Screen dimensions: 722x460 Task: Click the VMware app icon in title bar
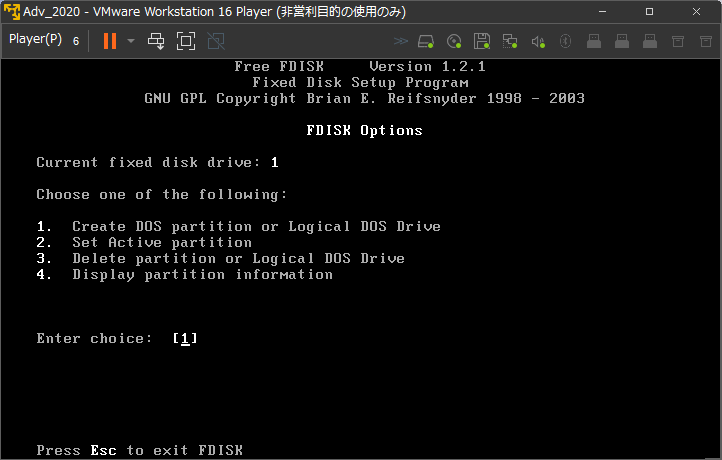point(12,12)
